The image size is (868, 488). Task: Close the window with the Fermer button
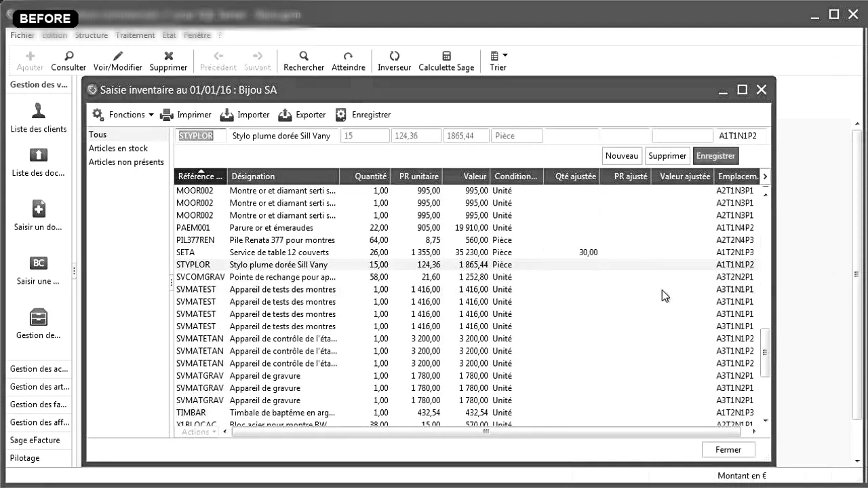tap(728, 449)
